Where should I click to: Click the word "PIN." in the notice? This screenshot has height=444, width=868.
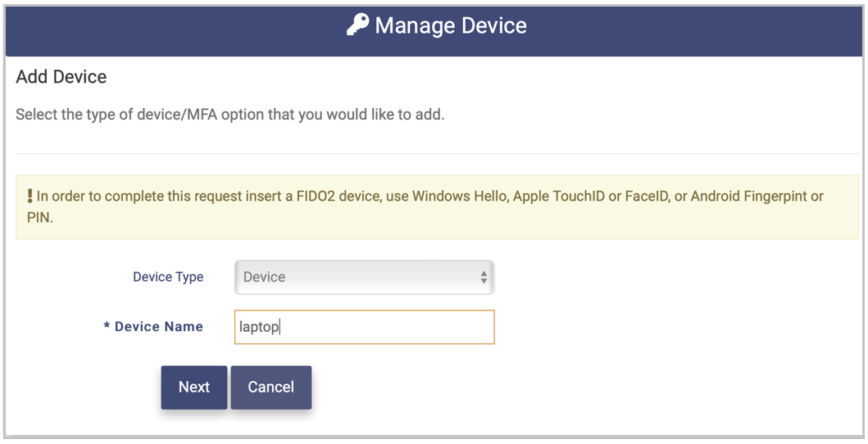coord(40,218)
